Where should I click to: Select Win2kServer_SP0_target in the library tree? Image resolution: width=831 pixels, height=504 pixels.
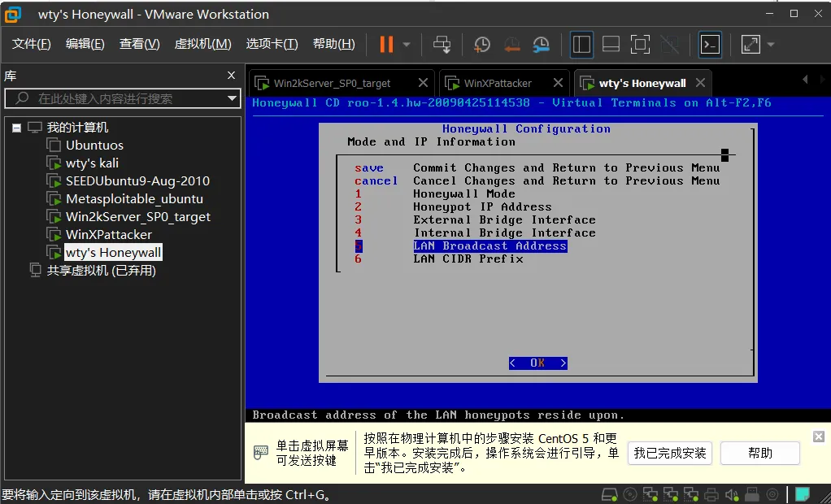137,217
